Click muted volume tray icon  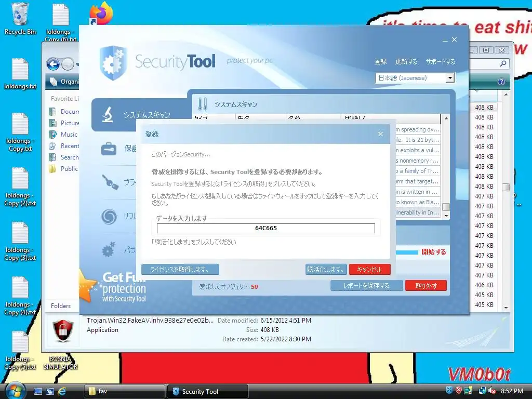tap(491, 391)
